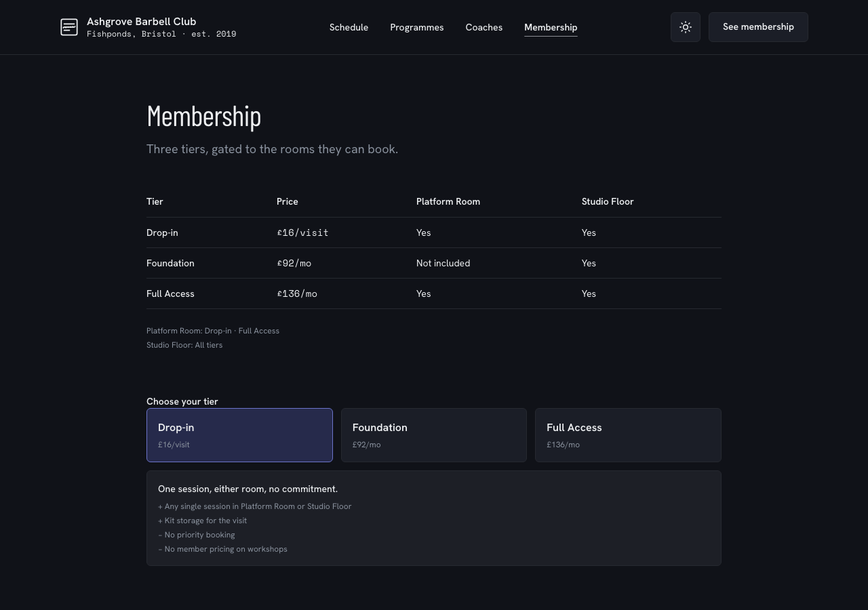The width and height of the screenshot is (868, 610).
Task: Toggle the light/dark theme sun icon
Action: (x=686, y=27)
